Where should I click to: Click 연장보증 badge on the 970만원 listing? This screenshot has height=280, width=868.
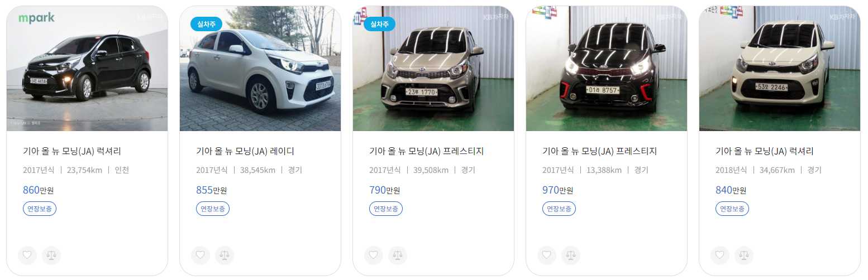coord(559,209)
